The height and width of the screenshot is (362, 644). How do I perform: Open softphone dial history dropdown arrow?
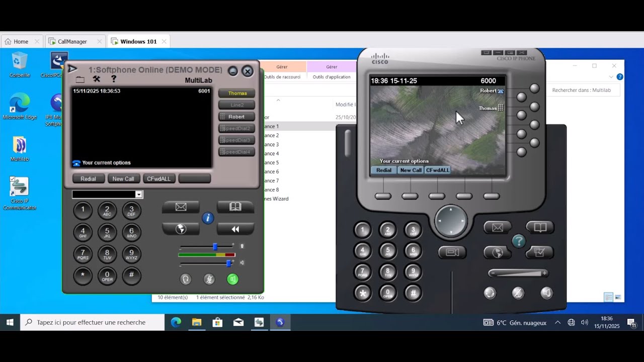(139, 195)
